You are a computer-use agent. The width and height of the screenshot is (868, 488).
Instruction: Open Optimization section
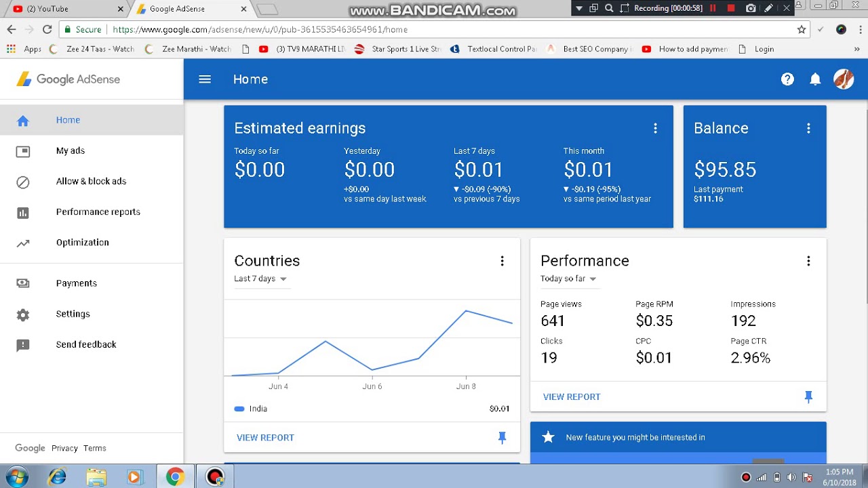coord(92,242)
